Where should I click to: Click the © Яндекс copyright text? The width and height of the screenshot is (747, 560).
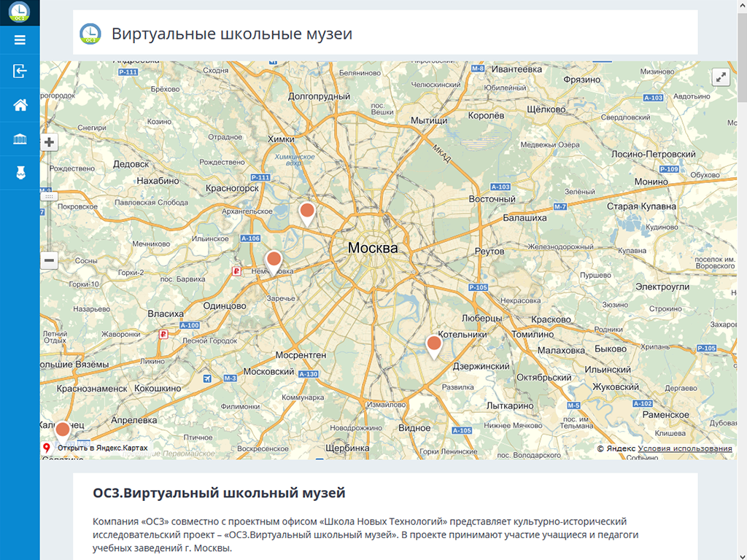pyautogui.click(x=616, y=448)
